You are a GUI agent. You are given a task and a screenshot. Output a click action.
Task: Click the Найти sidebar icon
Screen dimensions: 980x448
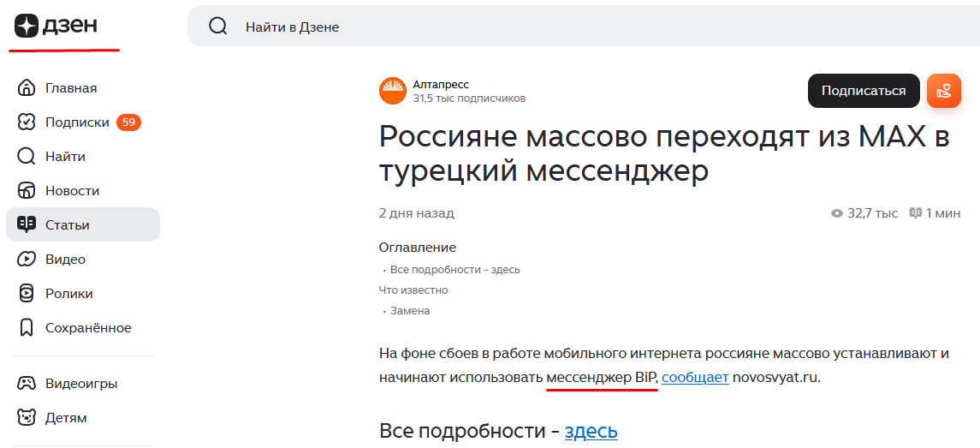click(27, 157)
